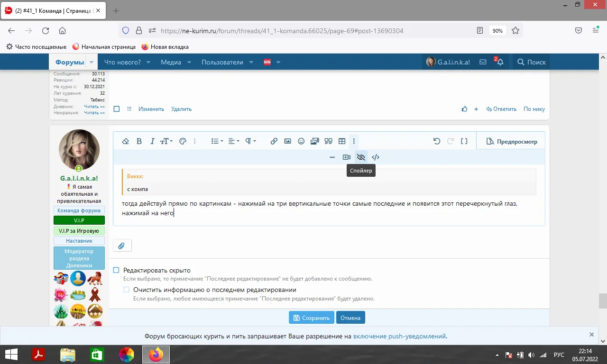Open the smilies picker
Screen dimensions: 607x364
[301, 141]
